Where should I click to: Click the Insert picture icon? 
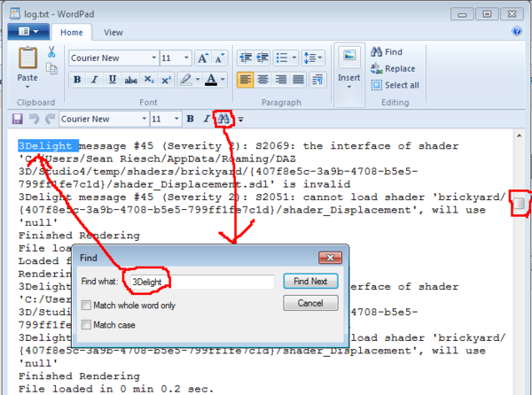click(x=349, y=56)
